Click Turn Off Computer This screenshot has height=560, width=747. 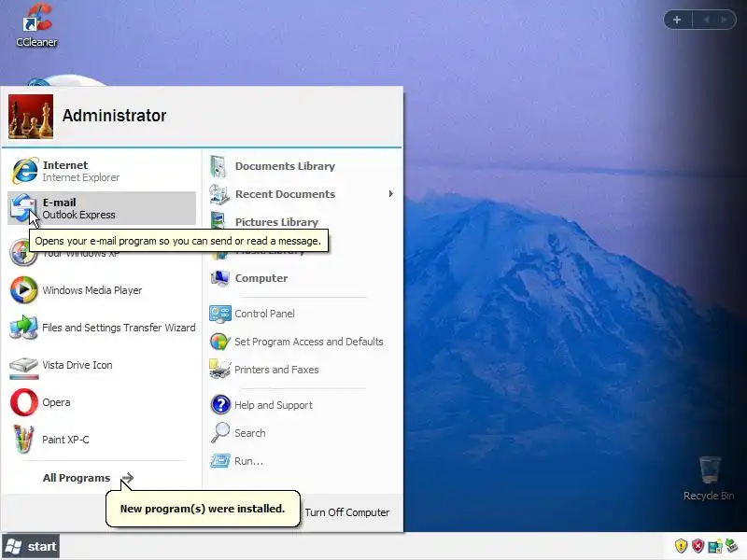(346, 512)
